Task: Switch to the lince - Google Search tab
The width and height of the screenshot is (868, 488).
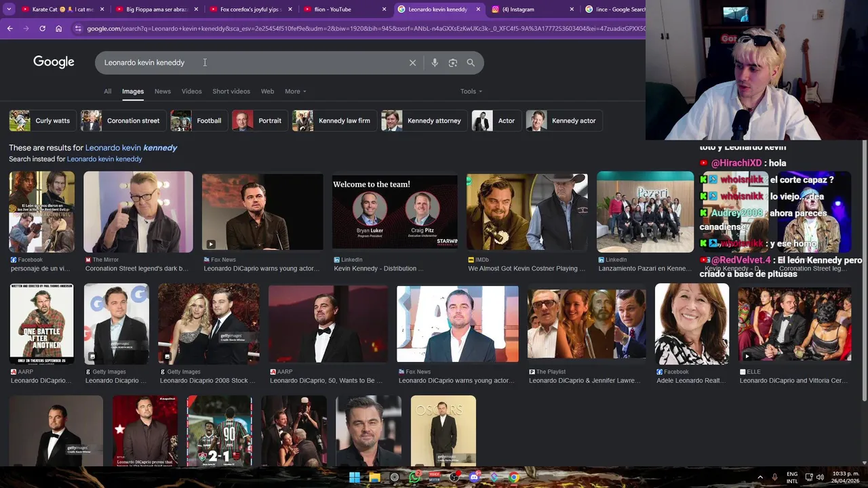Action: [x=613, y=9]
